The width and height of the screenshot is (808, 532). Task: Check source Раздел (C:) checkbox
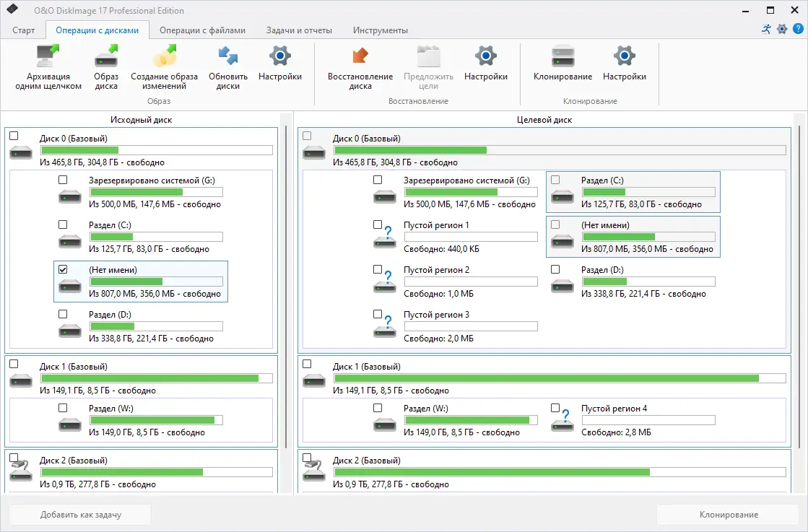(x=63, y=224)
